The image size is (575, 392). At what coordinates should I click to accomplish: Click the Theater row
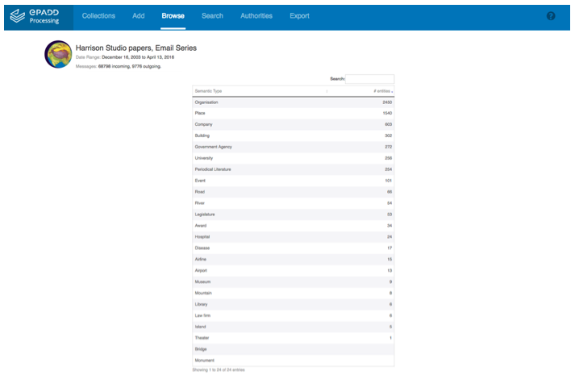coord(294,338)
